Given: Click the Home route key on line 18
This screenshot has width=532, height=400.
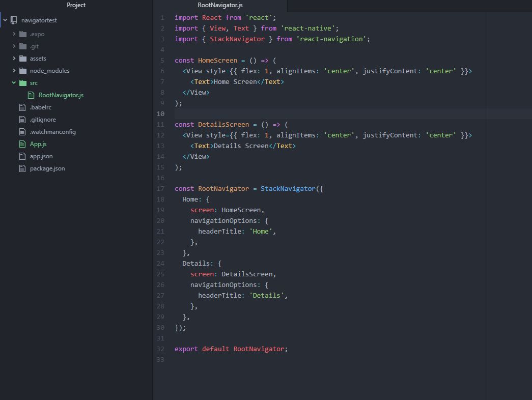Looking at the screenshot, I should point(190,199).
